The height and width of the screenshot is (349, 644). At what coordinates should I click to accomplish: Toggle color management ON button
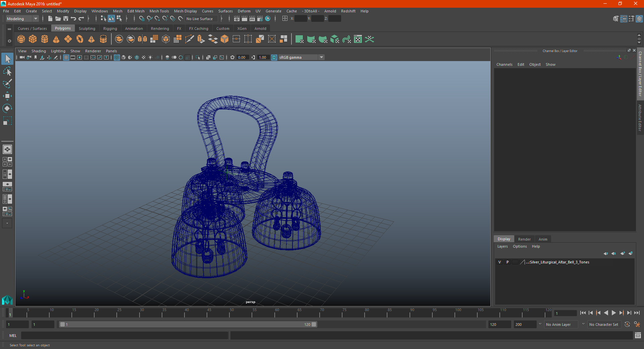click(274, 57)
